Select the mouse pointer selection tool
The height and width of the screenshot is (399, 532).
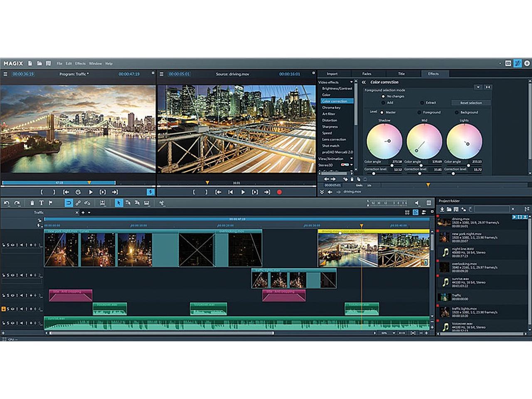(x=118, y=203)
